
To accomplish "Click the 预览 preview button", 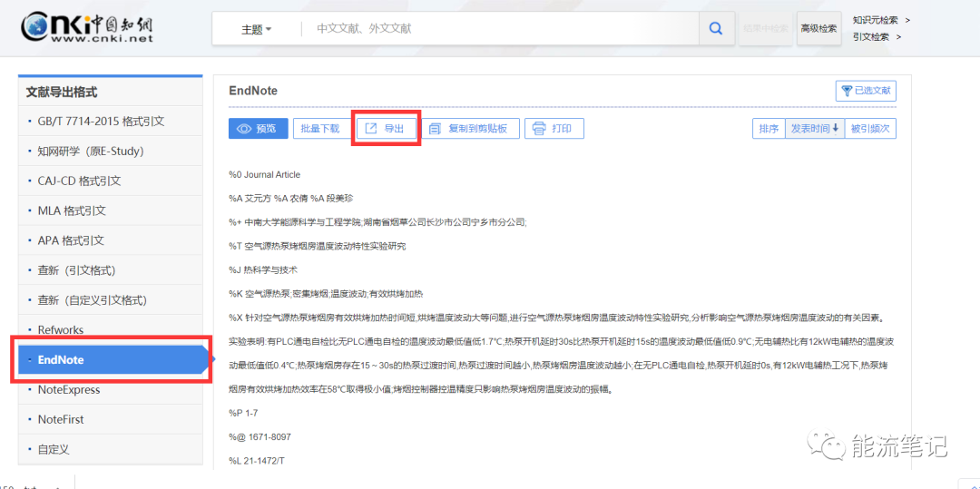I will [258, 129].
